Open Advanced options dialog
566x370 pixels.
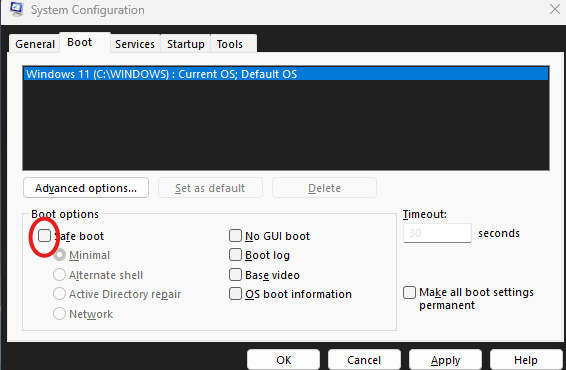86,188
